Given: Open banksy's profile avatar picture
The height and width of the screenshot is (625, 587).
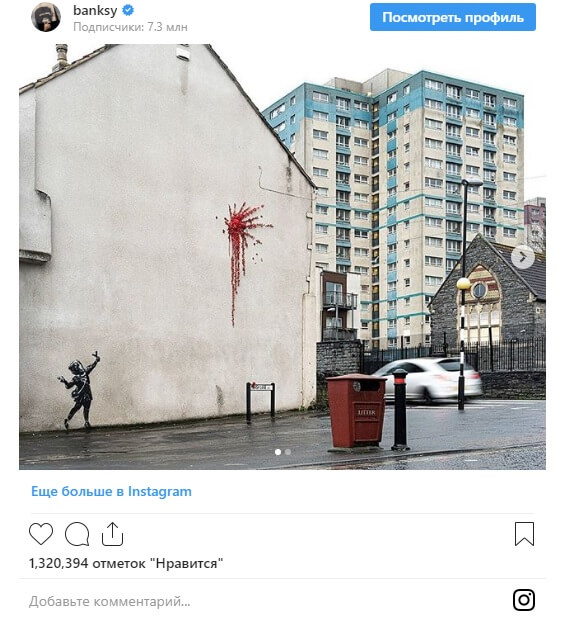Looking at the screenshot, I should click(46, 17).
